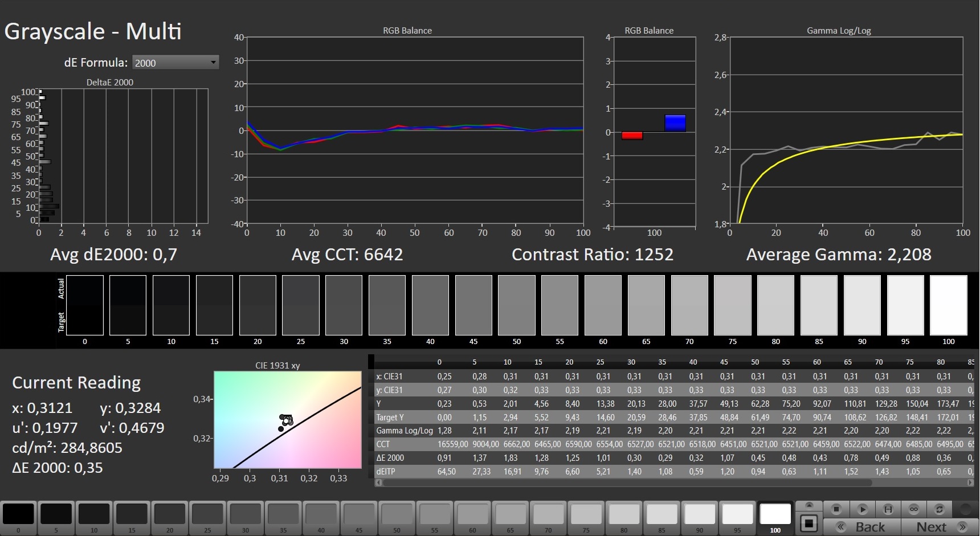Click the left scroll arrow of the data table

coord(378,482)
